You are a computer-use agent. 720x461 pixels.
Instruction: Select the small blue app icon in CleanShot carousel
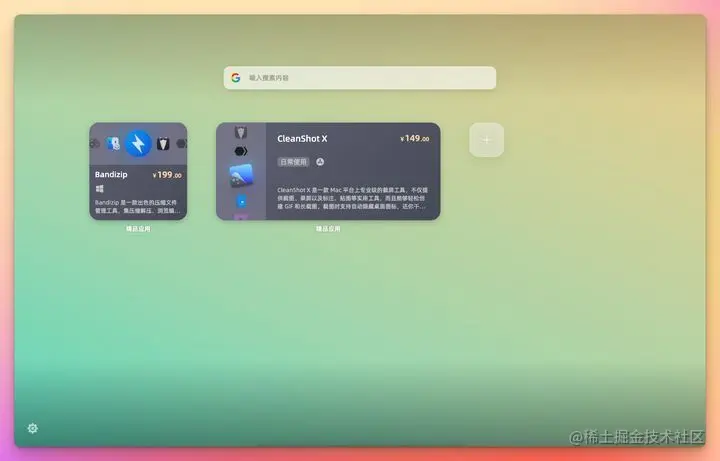click(x=241, y=202)
